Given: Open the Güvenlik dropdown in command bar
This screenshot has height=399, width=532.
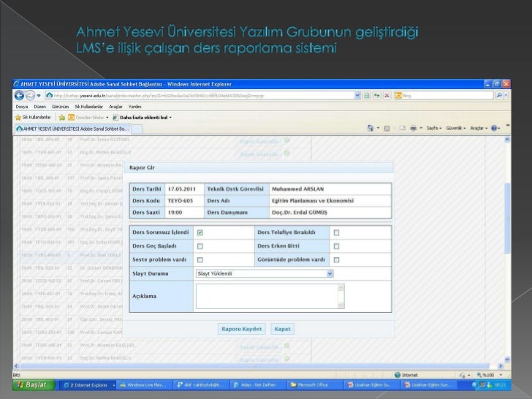Looking at the screenshot, I should [455, 129].
